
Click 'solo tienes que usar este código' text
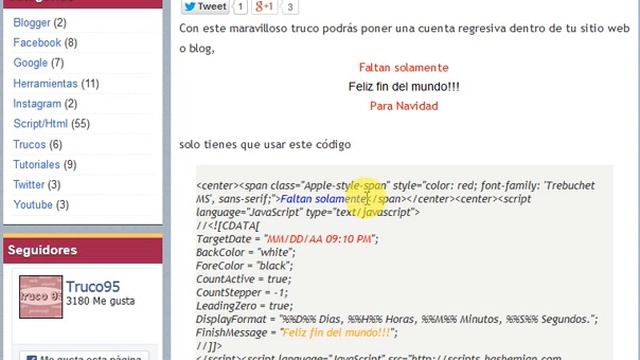[x=265, y=144]
